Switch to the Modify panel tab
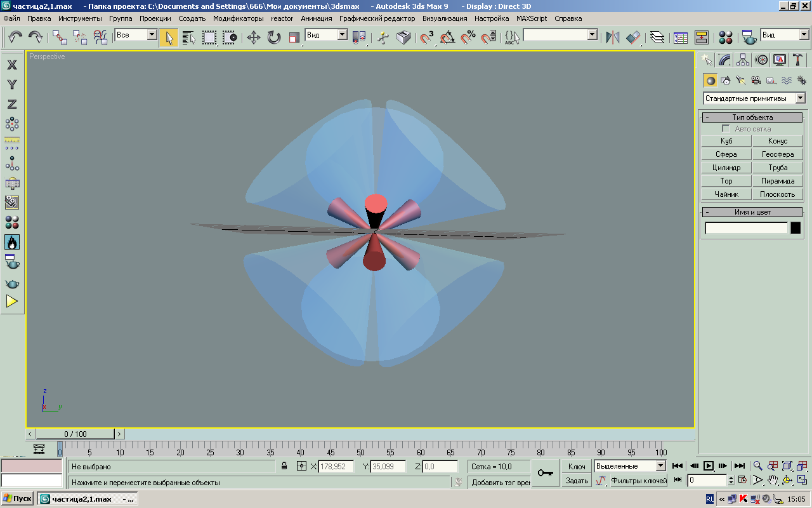The height and width of the screenshot is (508, 812). 724,60
